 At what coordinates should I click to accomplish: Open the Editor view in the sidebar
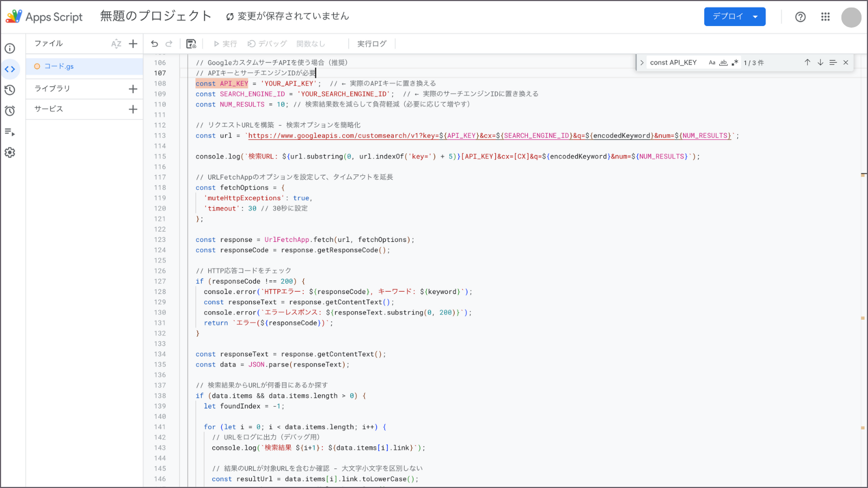tap(10, 69)
